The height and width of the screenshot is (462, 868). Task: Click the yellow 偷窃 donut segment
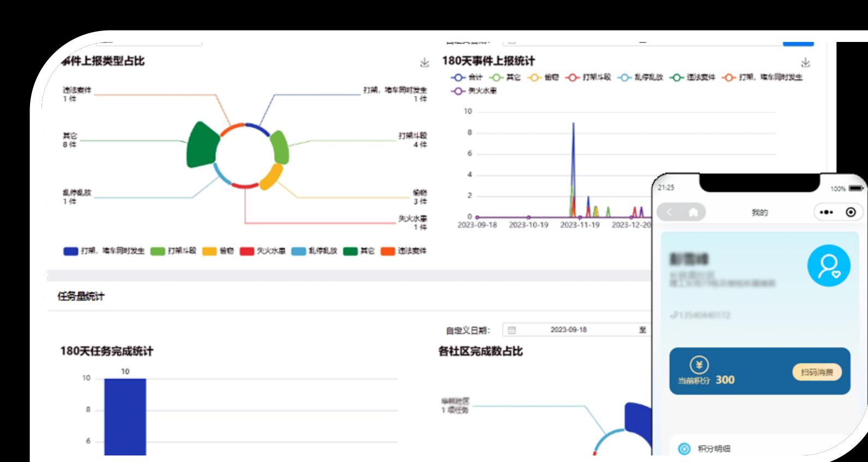271,177
